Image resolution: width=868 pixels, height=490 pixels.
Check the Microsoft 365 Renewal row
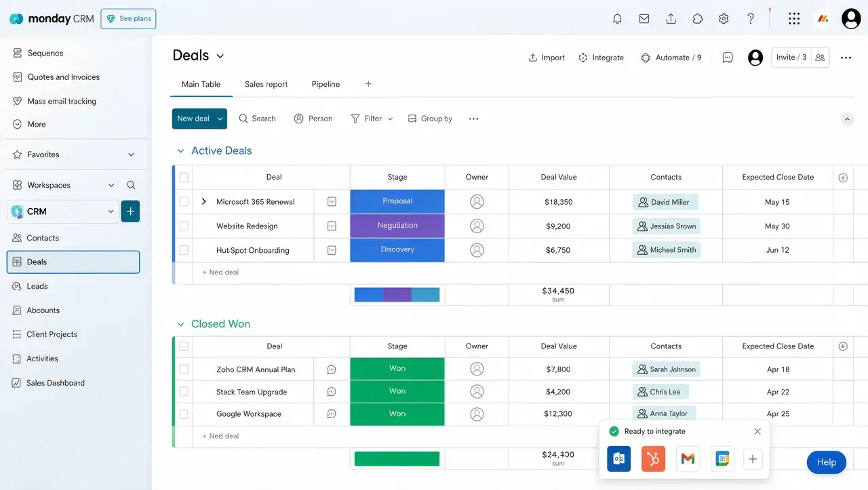tap(184, 201)
